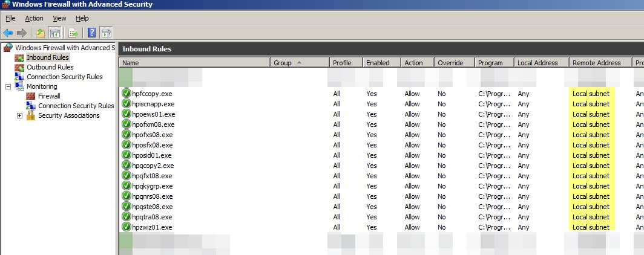Select Firewall under Monitoring

[49, 96]
